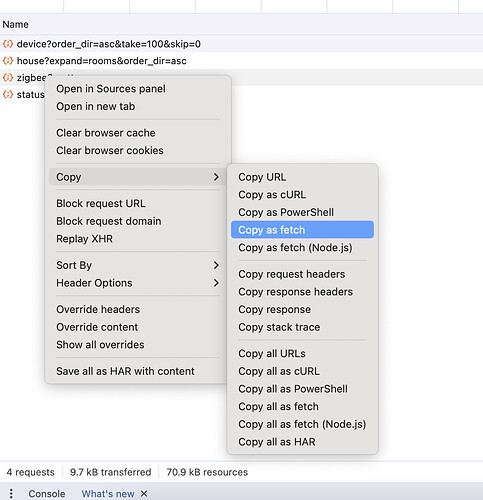Screen dimensions: 483x500
Task: Select Copy stack trace
Action: point(302,327)
